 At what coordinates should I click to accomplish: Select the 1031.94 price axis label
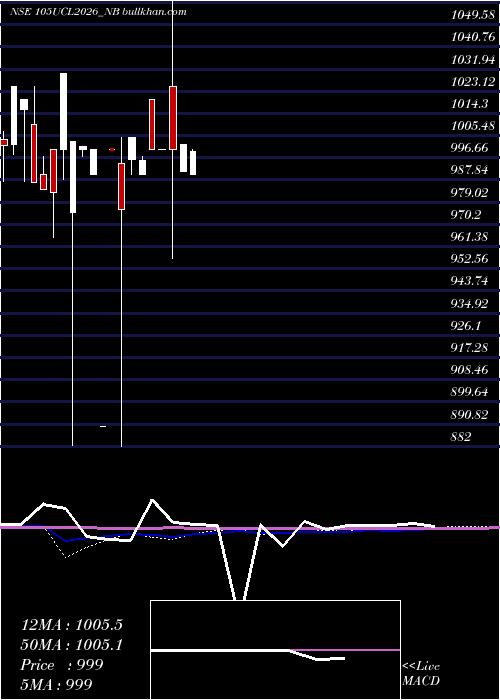tap(473, 59)
